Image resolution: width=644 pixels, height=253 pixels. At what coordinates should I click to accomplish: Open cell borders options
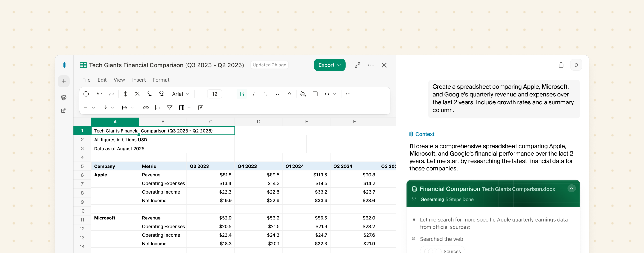point(315,94)
